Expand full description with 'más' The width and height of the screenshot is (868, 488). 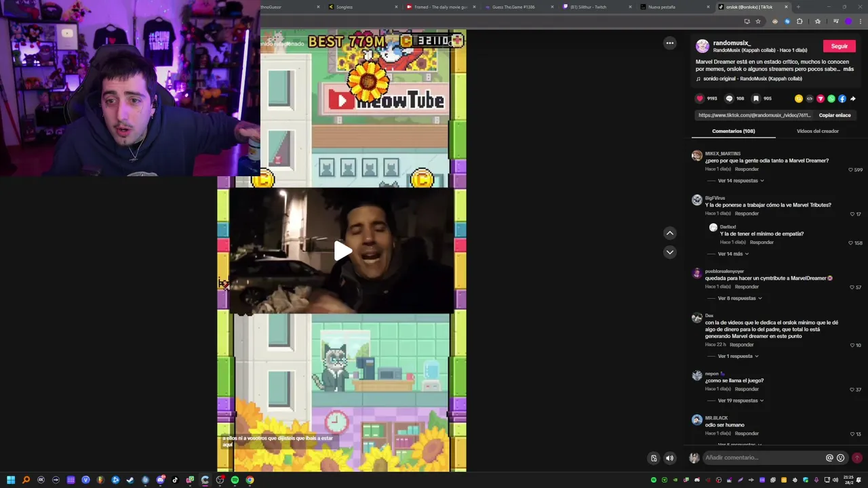pos(848,69)
